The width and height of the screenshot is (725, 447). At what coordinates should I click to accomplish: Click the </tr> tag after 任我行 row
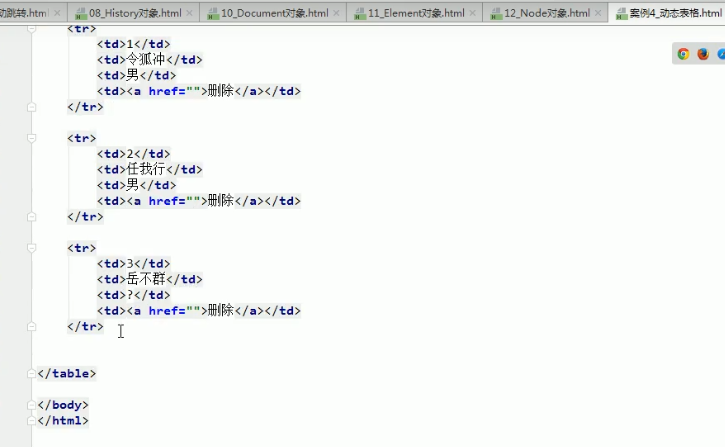tap(85, 217)
